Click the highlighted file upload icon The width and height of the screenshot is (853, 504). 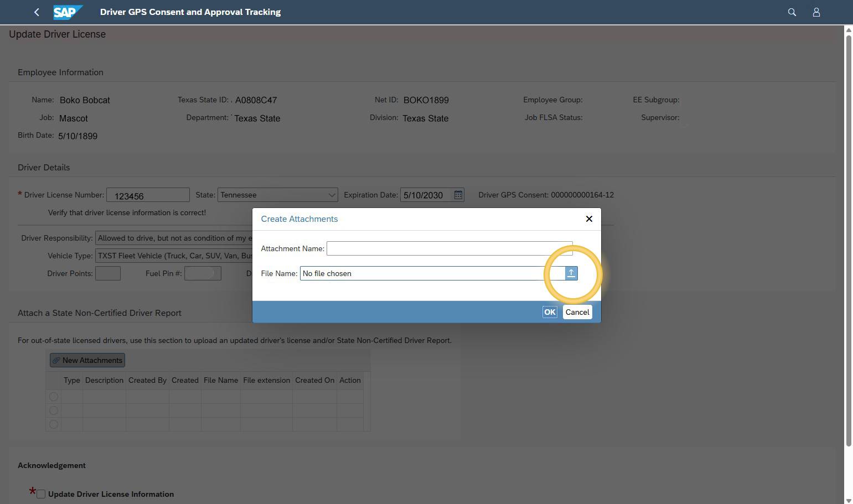point(571,273)
